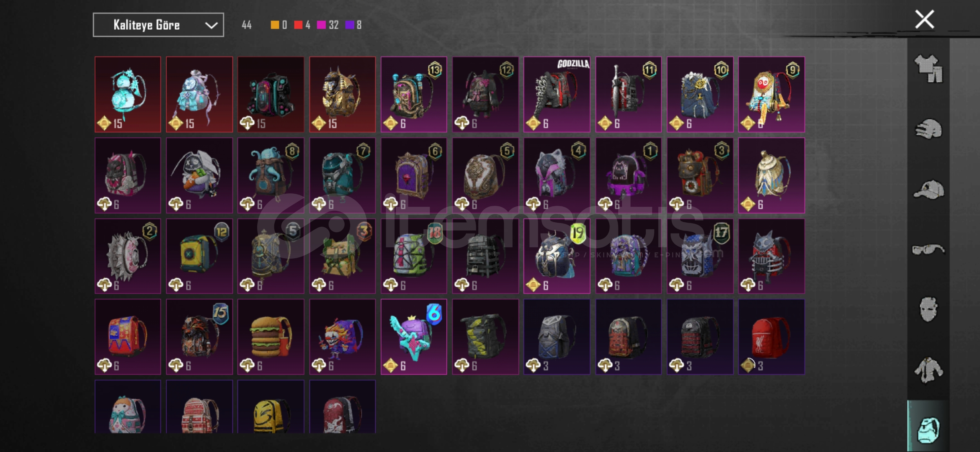The height and width of the screenshot is (452, 980).
Task: Close the inventory with the X icon
Action: (x=924, y=19)
